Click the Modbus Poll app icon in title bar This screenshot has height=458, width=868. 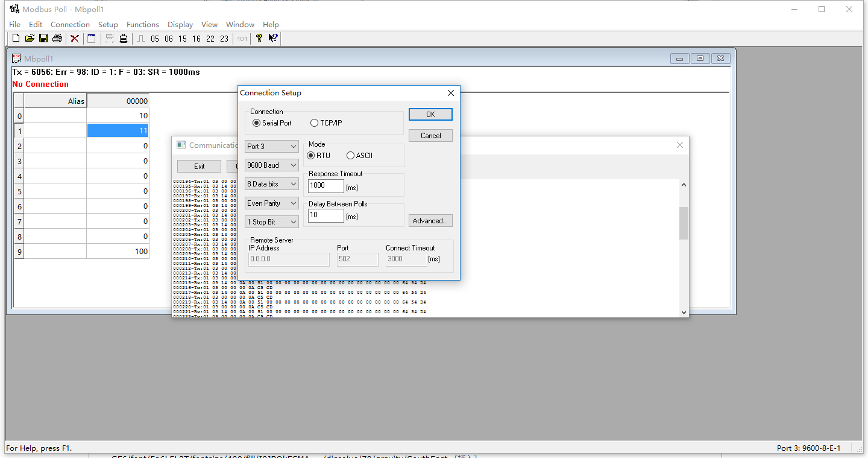(14, 9)
